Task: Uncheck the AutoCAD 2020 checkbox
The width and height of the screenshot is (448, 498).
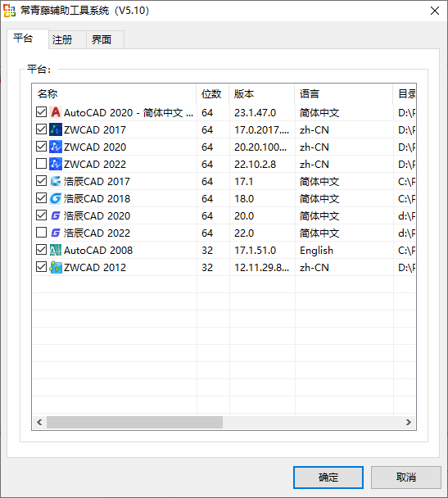Action: click(x=41, y=112)
